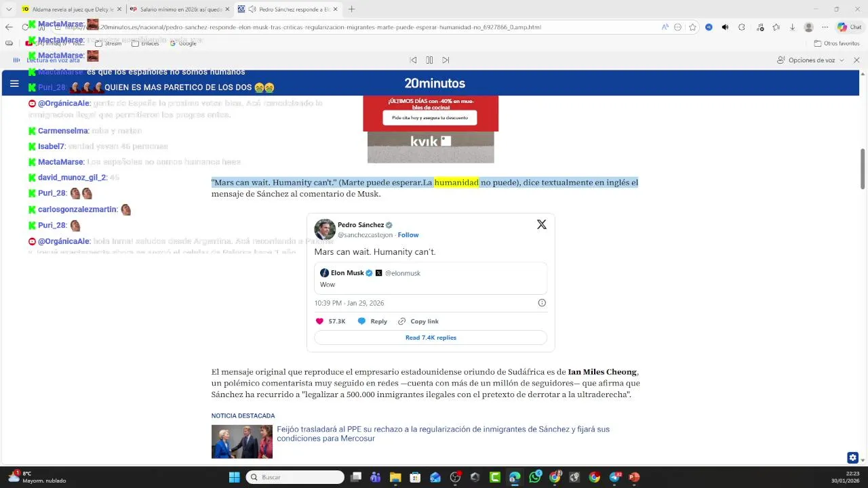Open the Otros favoritos folder
Viewport: 868px width, 488px height.
(x=837, y=43)
